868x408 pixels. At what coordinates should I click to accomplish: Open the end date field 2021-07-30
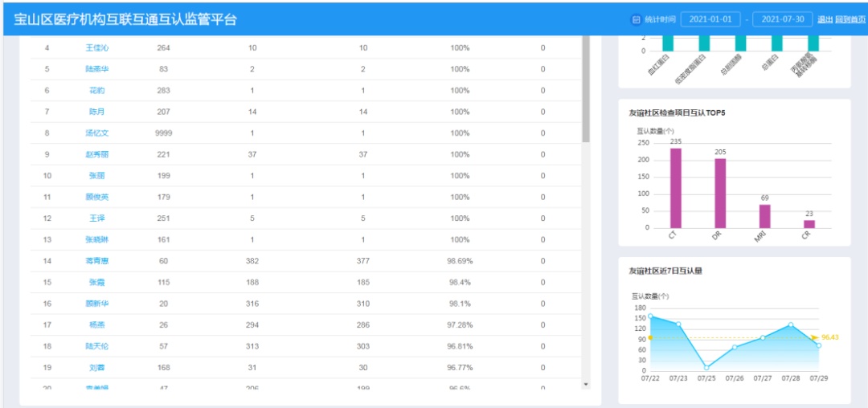783,19
